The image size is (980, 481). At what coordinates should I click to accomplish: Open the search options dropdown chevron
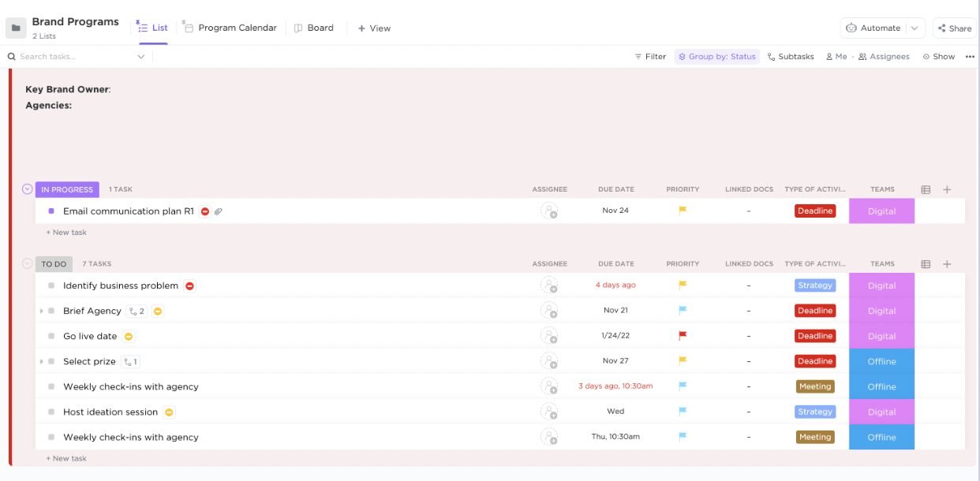pyautogui.click(x=141, y=57)
